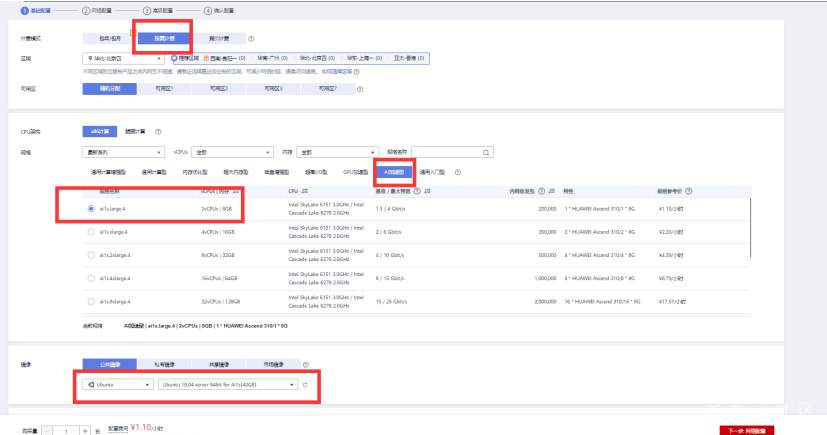The height and width of the screenshot is (435, 827).
Task: Select marketplace image tab
Action: tap(273, 364)
